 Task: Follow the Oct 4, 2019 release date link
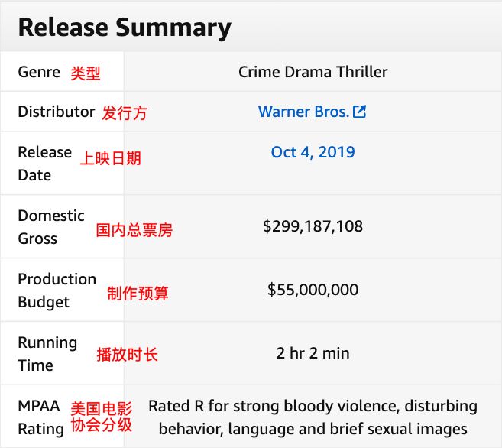click(x=313, y=152)
